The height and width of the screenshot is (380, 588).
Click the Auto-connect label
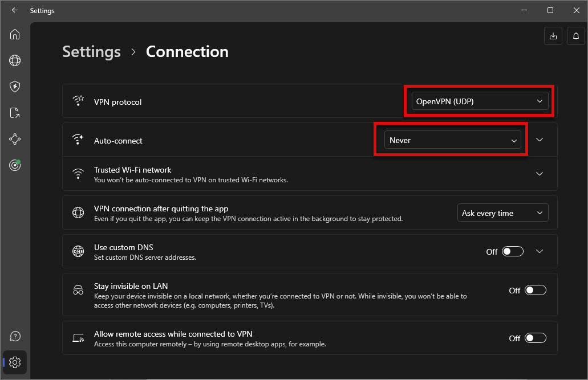tap(118, 141)
